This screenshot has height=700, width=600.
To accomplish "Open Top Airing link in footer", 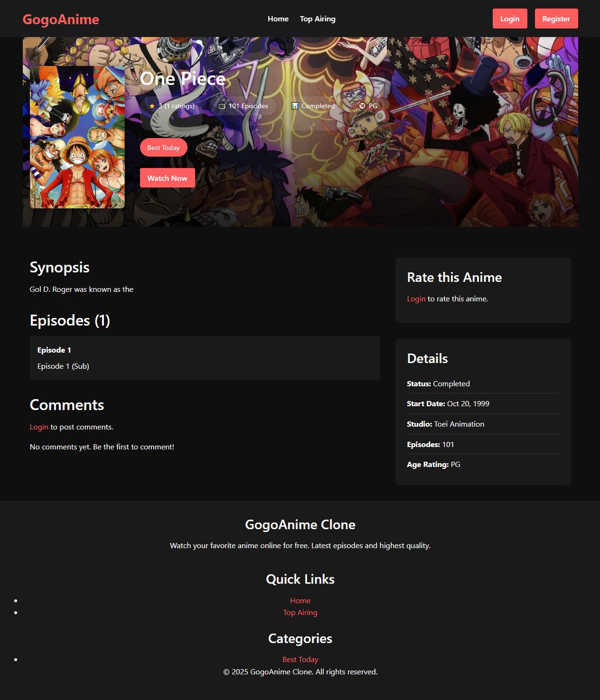I will (x=300, y=613).
